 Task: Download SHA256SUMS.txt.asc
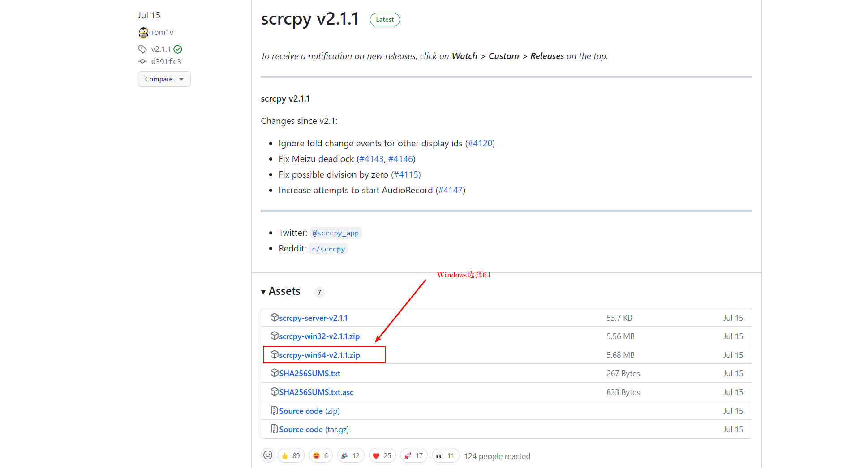click(316, 392)
